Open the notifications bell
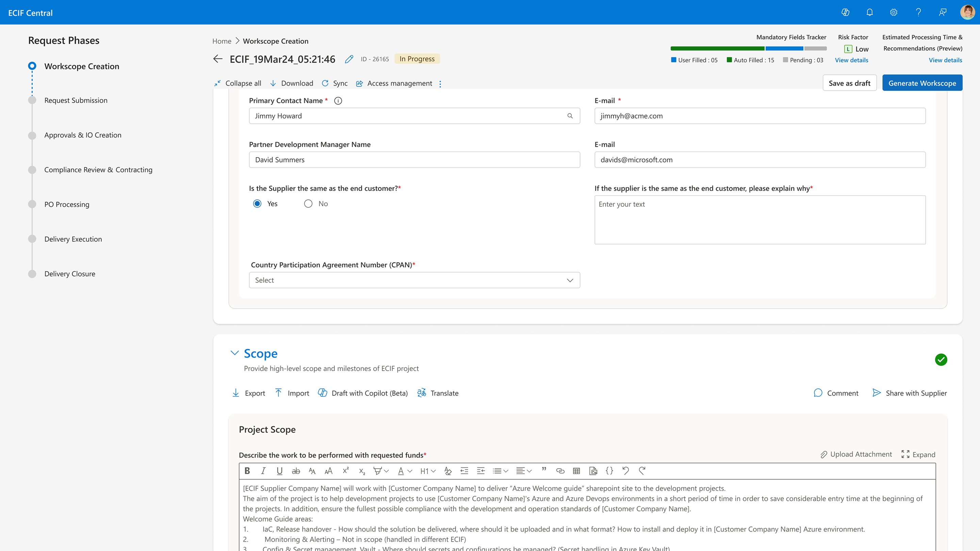980x551 pixels. [870, 13]
